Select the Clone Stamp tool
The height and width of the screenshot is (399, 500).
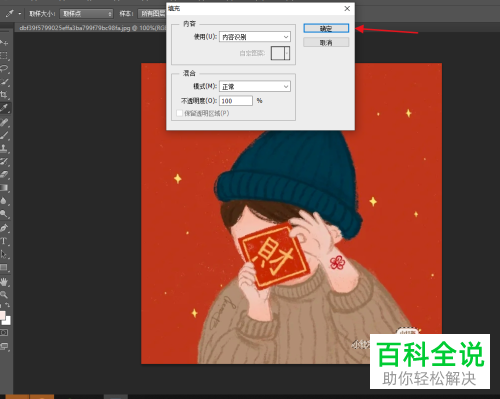[4, 148]
